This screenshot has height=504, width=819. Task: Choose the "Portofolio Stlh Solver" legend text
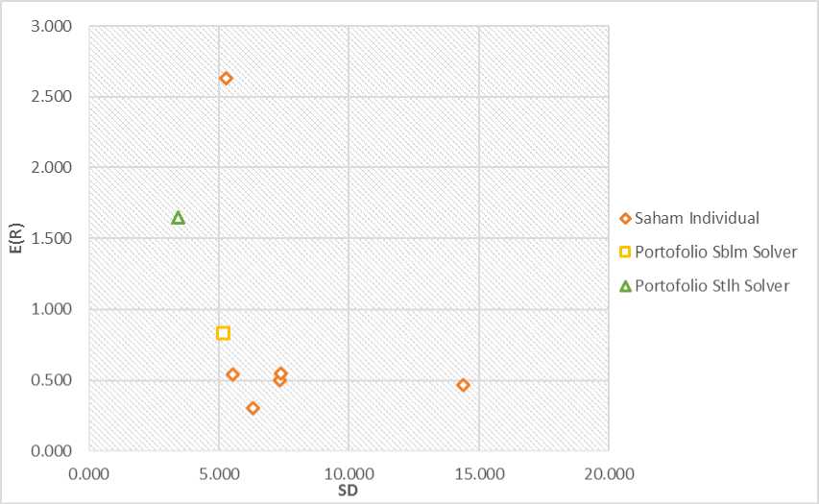tap(712, 285)
